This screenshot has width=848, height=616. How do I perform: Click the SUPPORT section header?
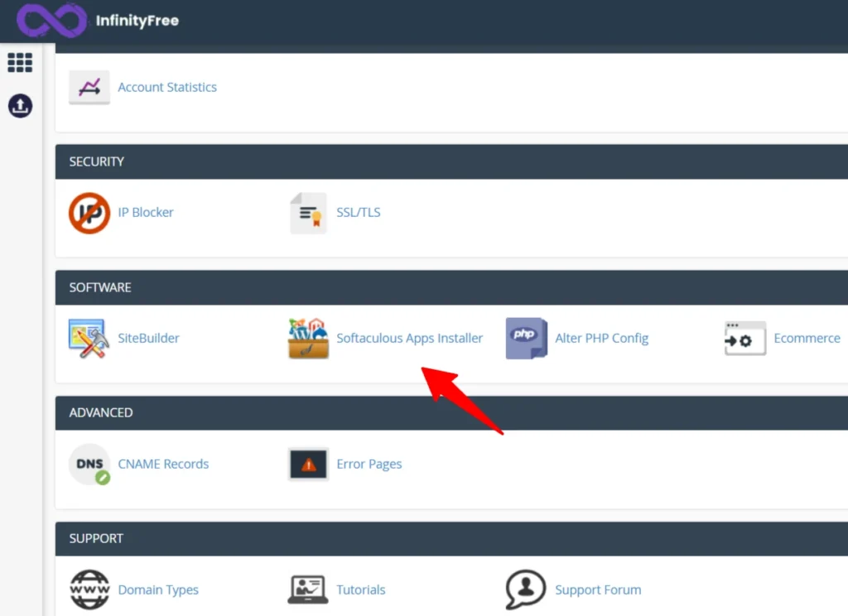click(451, 539)
